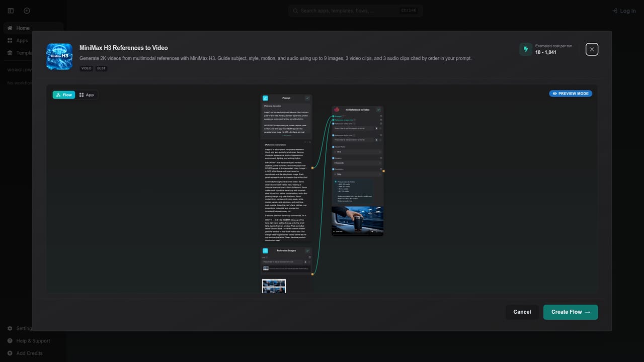Open Apps in the sidebar

[x=33, y=40]
